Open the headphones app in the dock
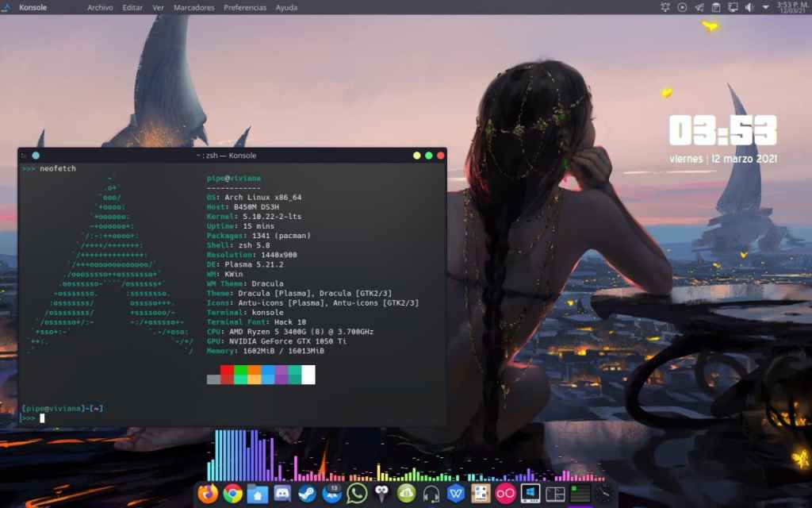 pyautogui.click(x=431, y=494)
